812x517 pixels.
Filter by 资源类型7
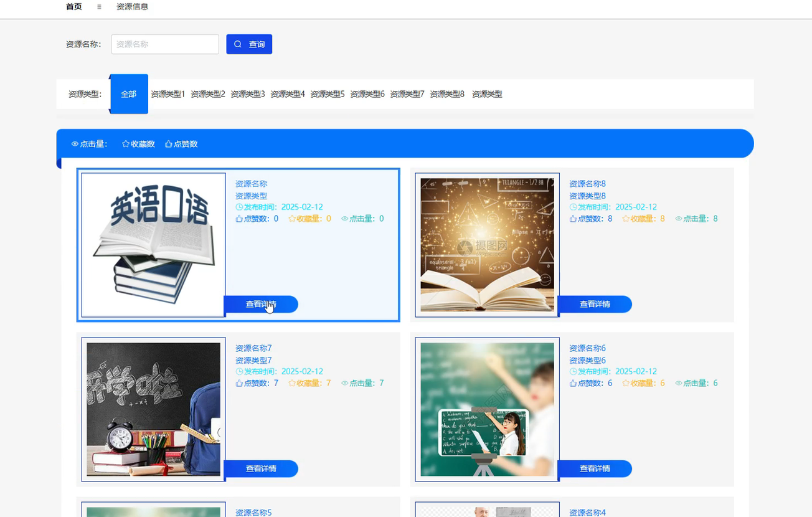click(407, 94)
